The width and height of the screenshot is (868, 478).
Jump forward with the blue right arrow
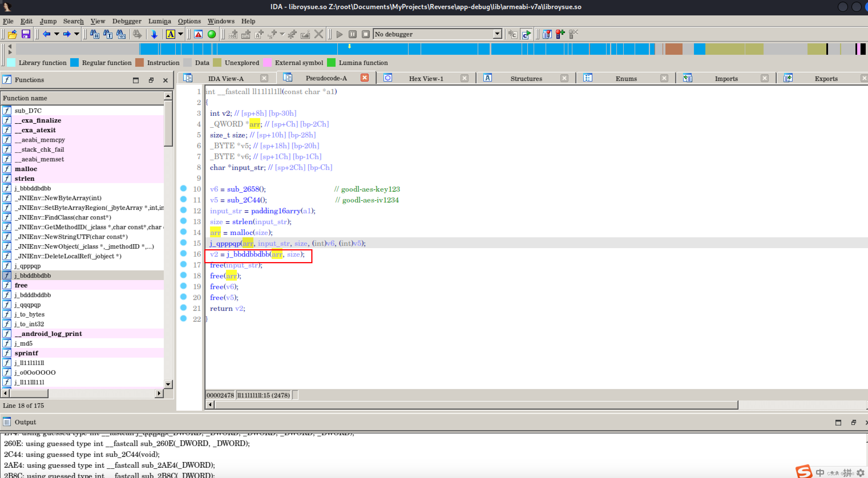(67, 34)
